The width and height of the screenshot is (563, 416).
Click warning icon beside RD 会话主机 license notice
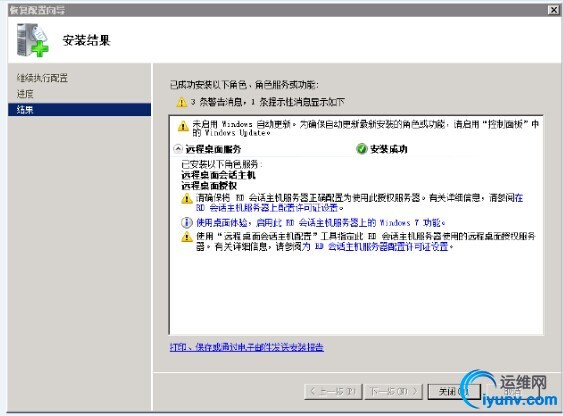click(187, 198)
